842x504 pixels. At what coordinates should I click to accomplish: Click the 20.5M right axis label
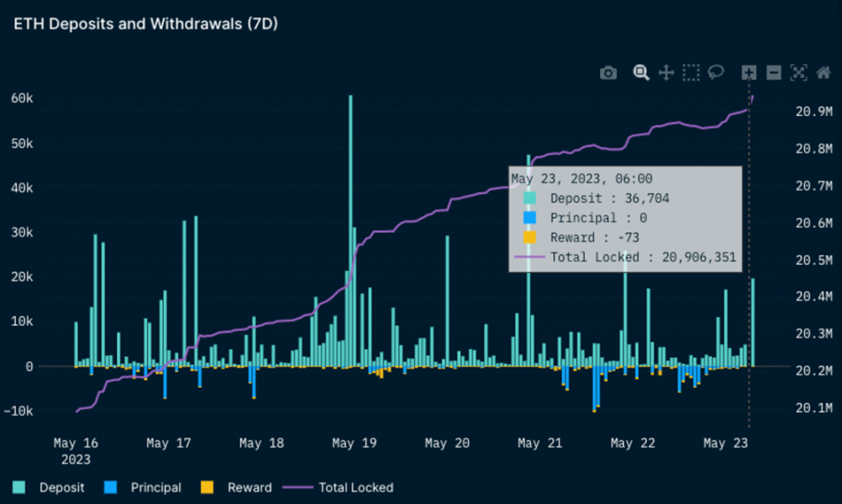(x=813, y=260)
